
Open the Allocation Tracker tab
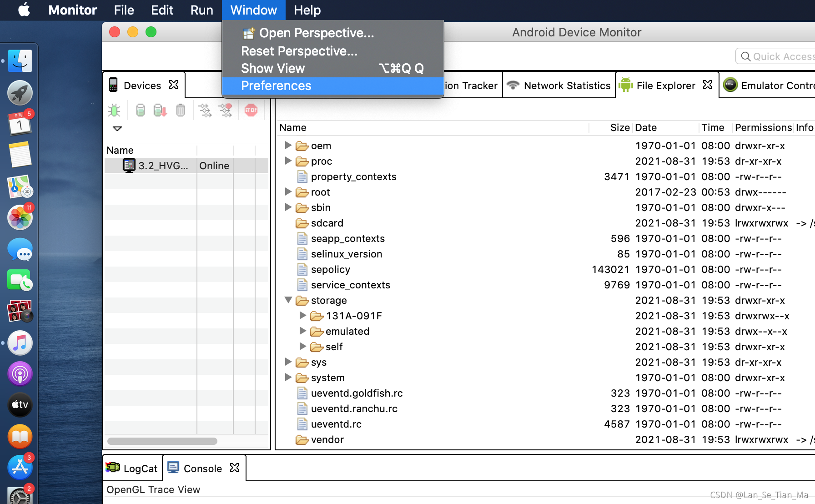coord(471,86)
